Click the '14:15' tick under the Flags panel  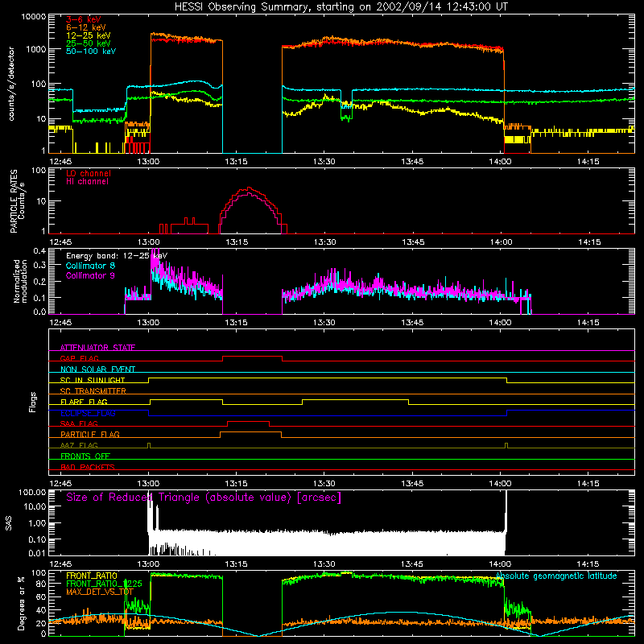coord(588,484)
